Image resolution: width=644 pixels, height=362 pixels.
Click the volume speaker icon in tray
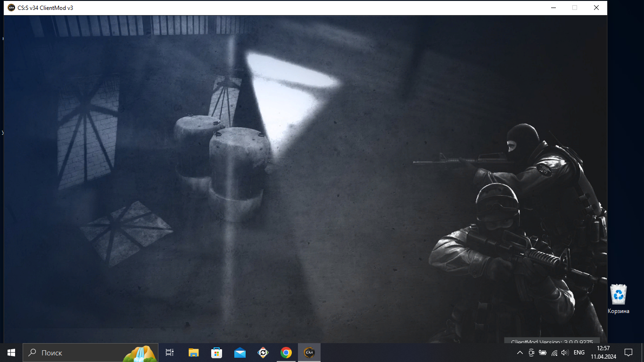click(565, 353)
